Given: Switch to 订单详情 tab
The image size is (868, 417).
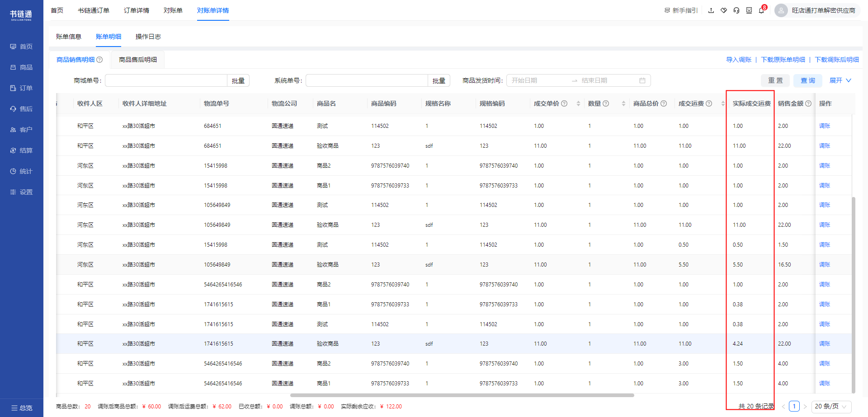Looking at the screenshot, I should coord(137,10).
